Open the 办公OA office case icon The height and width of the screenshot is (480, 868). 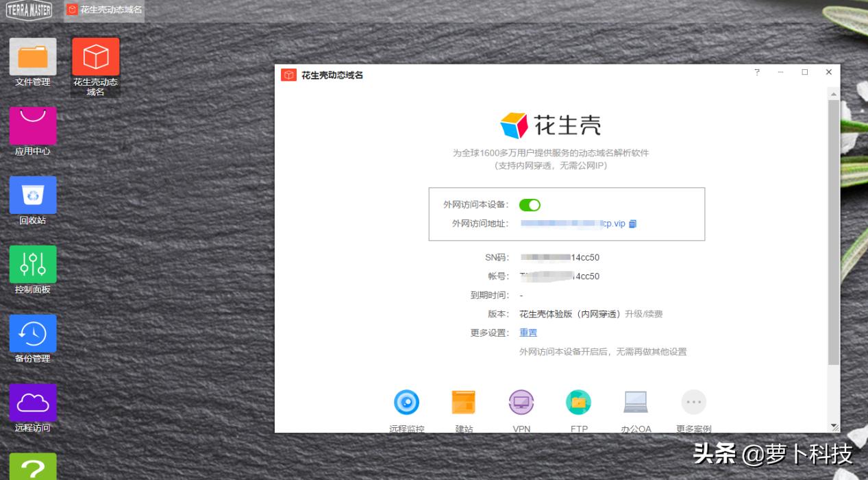636,403
